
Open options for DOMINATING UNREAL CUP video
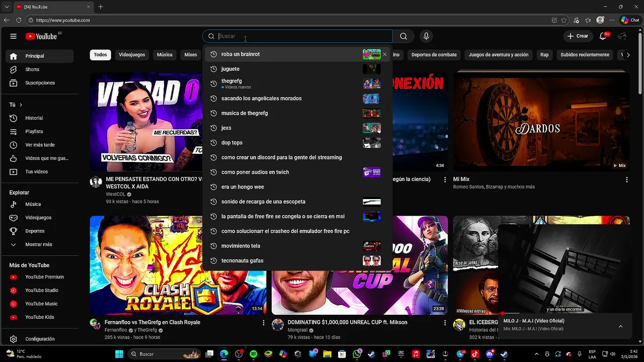click(x=445, y=323)
